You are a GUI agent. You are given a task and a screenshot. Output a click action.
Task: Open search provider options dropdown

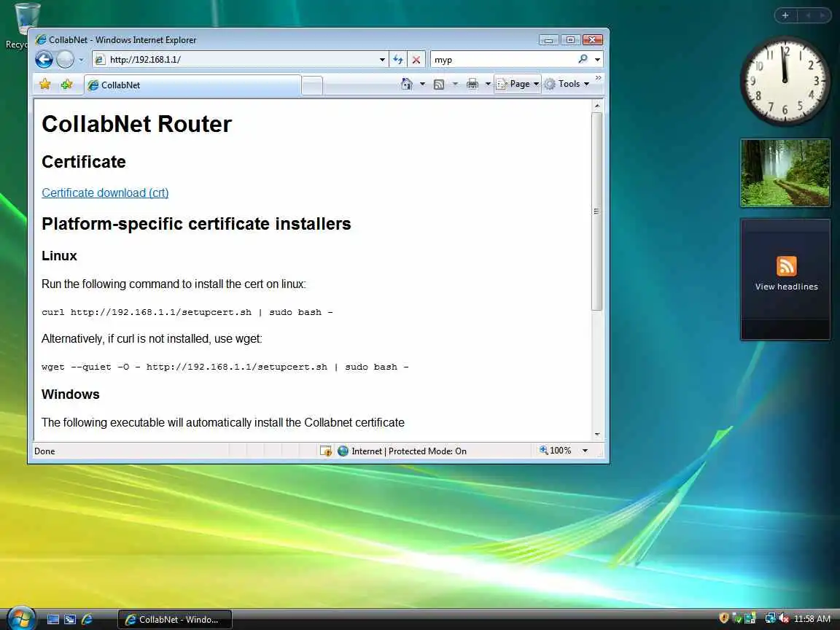597,60
